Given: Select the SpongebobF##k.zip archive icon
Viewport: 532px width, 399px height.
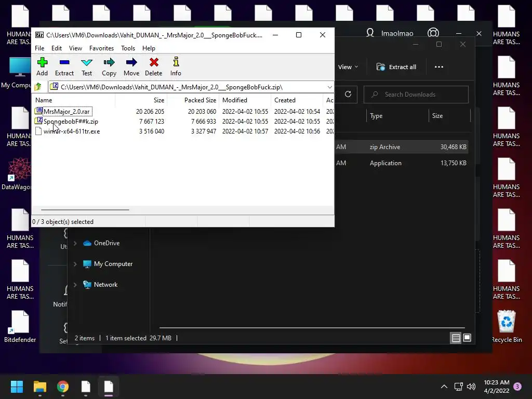Looking at the screenshot, I should [38, 121].
